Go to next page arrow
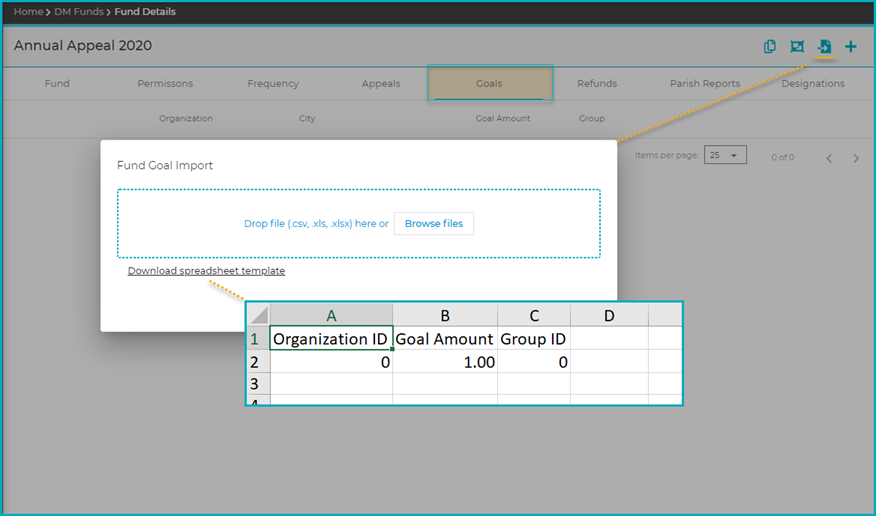The width and height of the screenshot is (876, 516). 856,159
